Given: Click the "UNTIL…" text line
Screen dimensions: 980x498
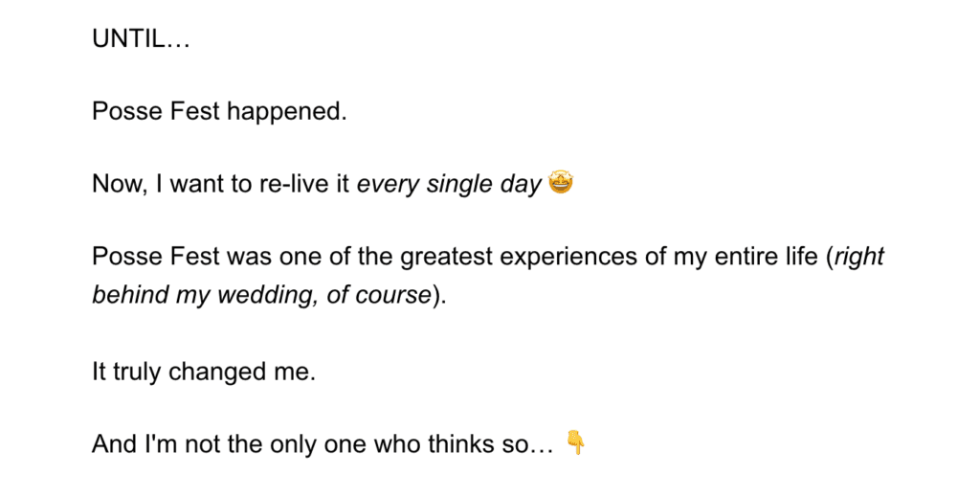Looking at the screenshot, I should point(142,40).
